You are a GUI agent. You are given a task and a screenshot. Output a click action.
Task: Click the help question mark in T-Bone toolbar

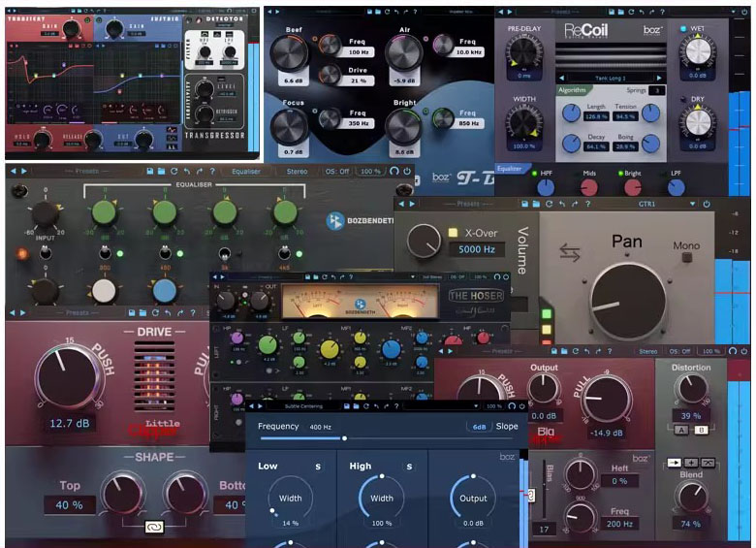[414, 12]
